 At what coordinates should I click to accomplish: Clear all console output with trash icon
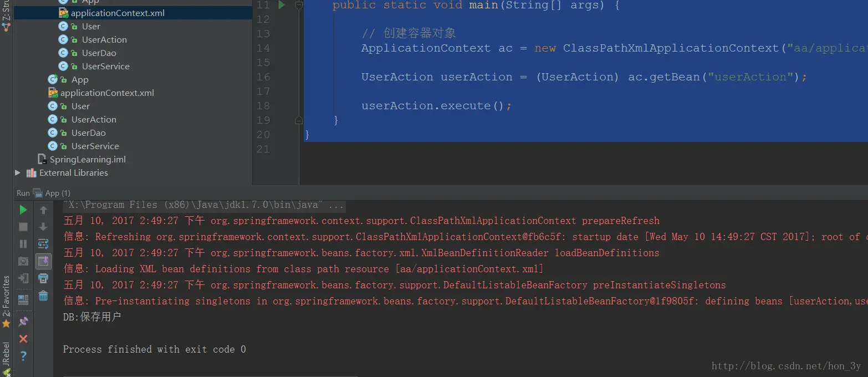pyautogui.click(x=43, y=296)
